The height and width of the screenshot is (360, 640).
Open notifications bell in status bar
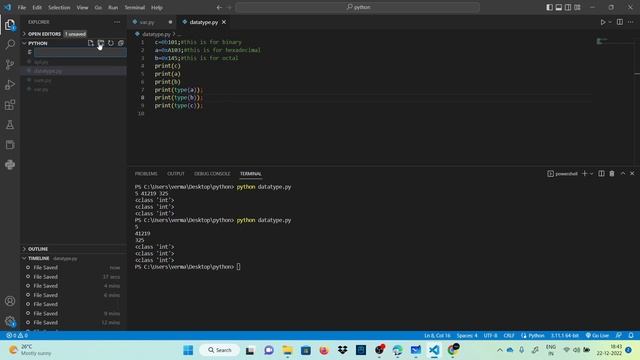point(631,336)
